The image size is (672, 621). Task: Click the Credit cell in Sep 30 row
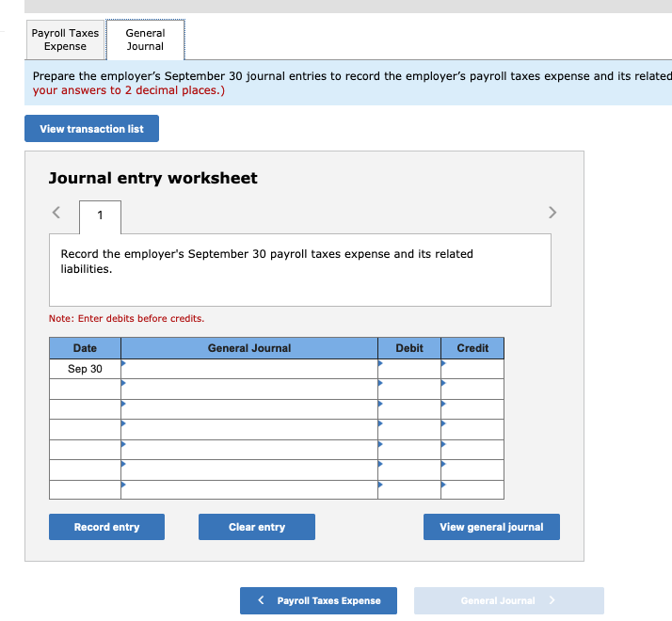point(472,369)
